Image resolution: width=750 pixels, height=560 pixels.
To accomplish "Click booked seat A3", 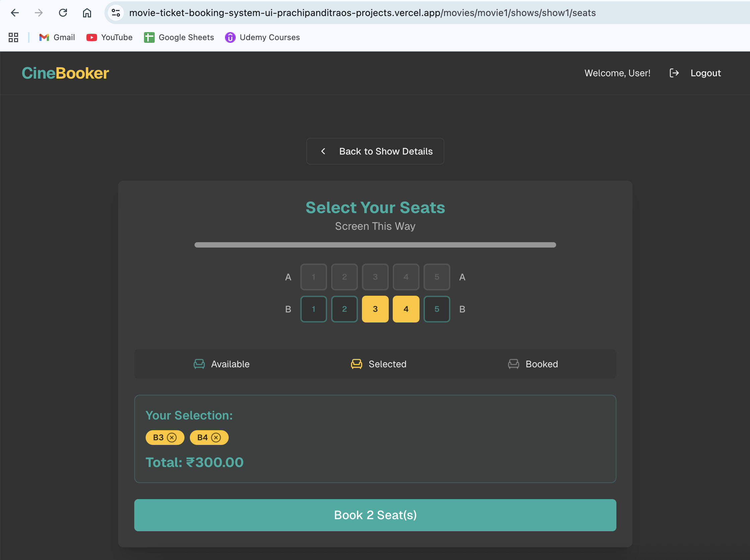I will 375,277.
